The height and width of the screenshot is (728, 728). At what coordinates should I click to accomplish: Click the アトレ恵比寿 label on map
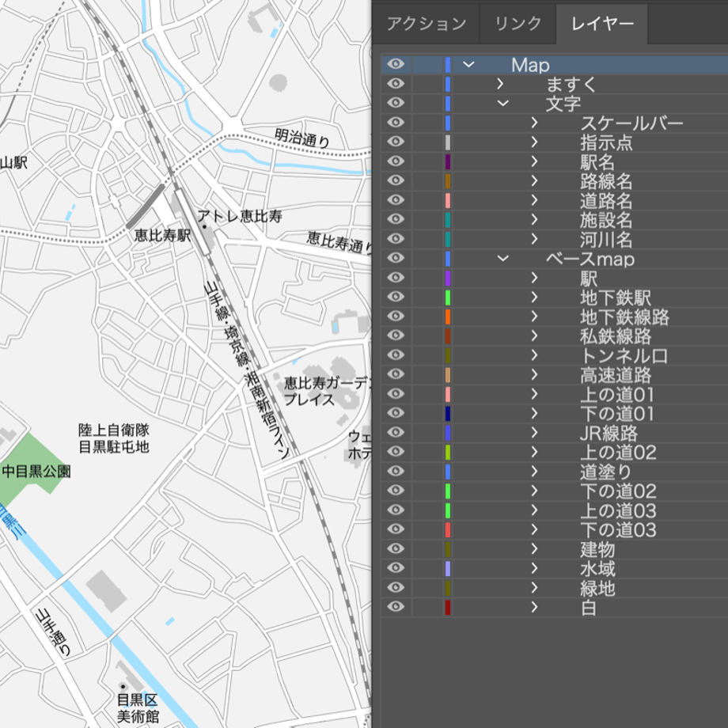[x=240, y=216]
